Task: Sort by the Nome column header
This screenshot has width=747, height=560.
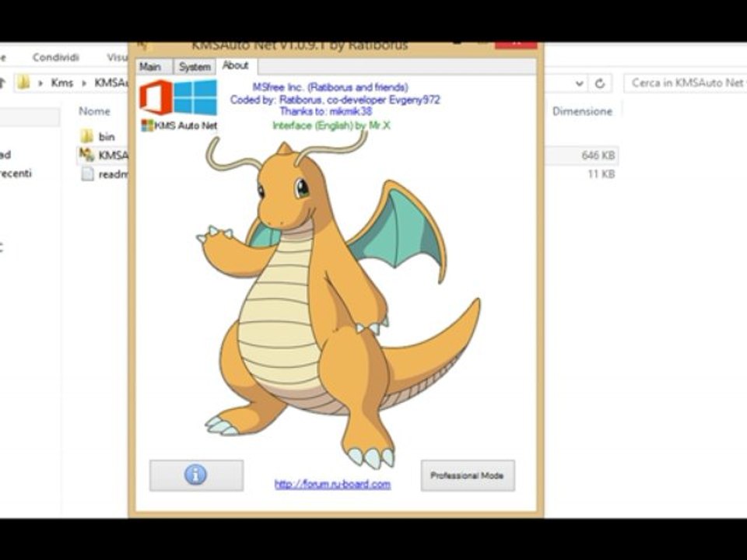Action: pos(94,111)
